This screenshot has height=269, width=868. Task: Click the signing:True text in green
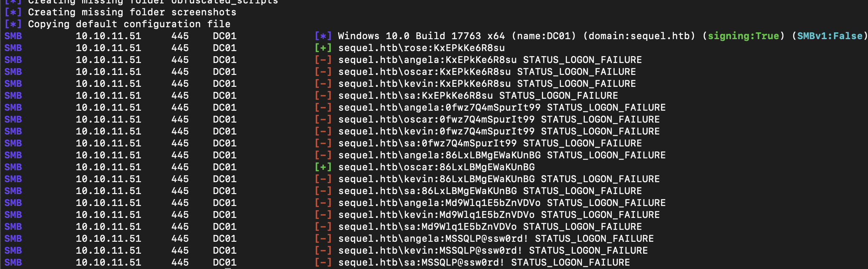[x=743, y=36]
